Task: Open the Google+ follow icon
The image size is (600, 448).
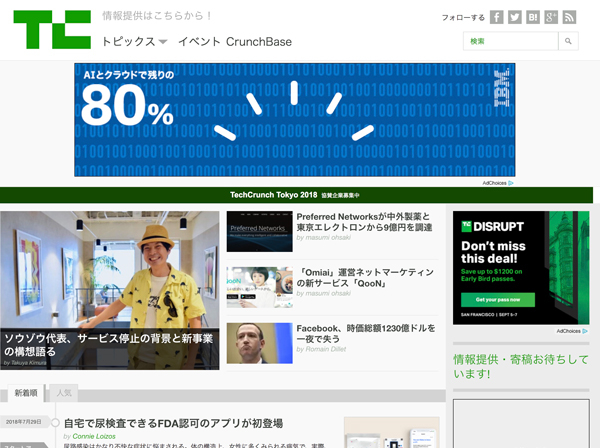Action: (551, 17)
